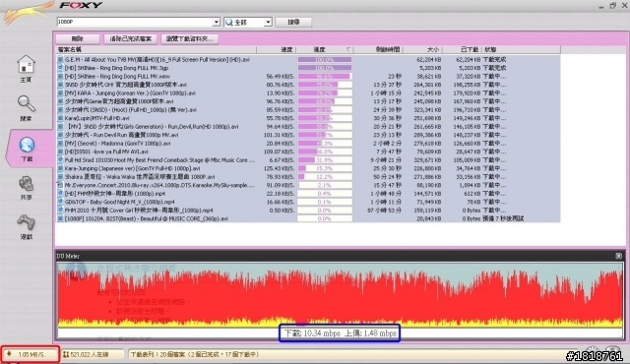Open the 遊戲 gamepad icon in the sidebar

pyautogui.click(x=27, y=222)
